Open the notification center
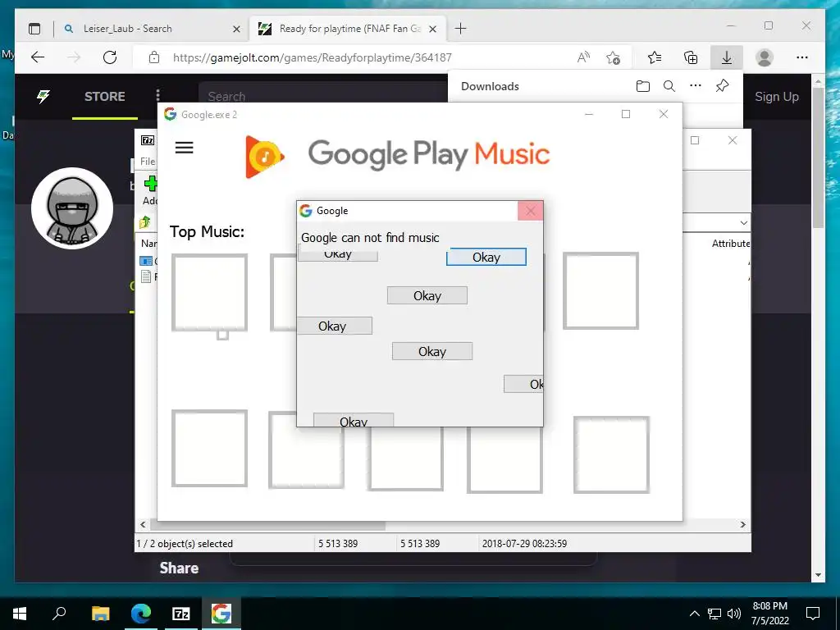 point(813,614)
